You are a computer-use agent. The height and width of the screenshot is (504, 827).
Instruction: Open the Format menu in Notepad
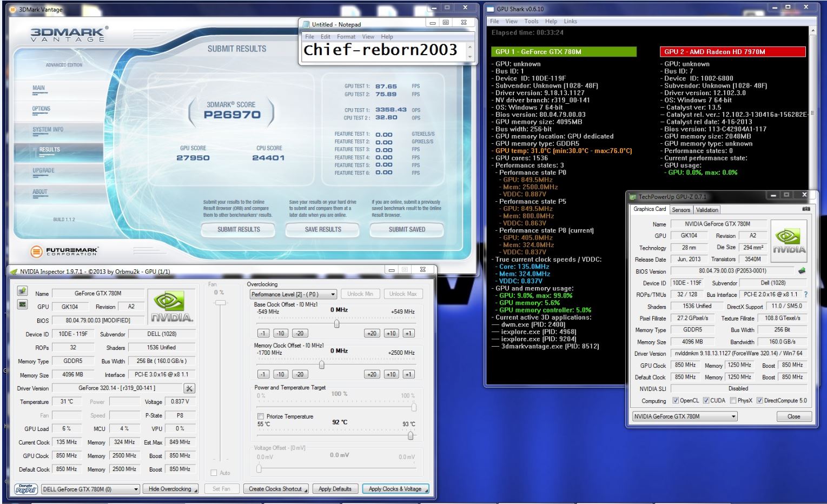pyautogui.click(x=346, y=37)
